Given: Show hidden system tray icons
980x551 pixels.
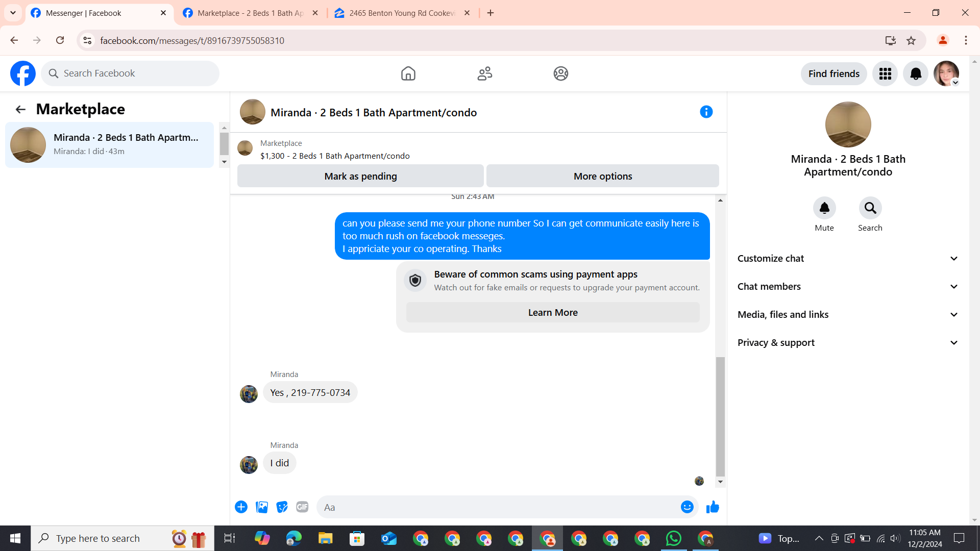Looking at the screenshot, I should 819,538.
